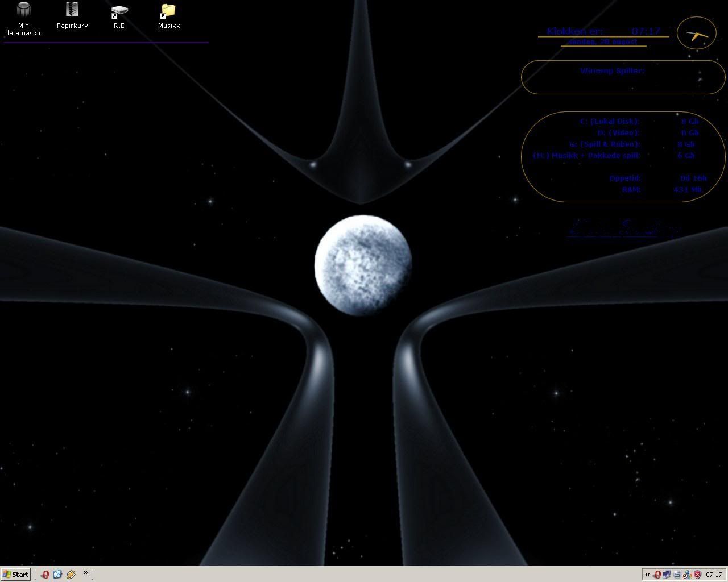Click the network connection tray icon
Viewport: 728px width, 582px height.
coord(667,575)
